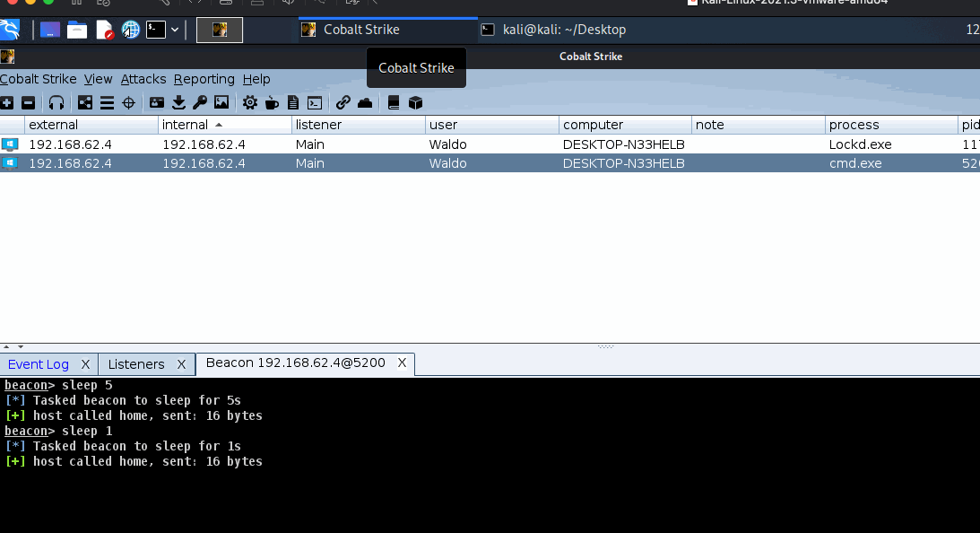The width and height of the screenshot is (980, 533).
Task: Open Kali dragon application menu
Action: (x=10, y=30)
